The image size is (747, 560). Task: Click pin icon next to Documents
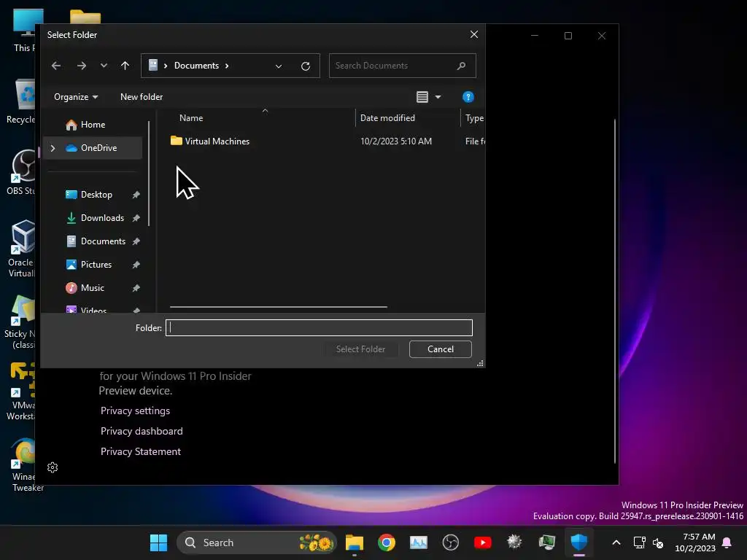tap(136, 241)
